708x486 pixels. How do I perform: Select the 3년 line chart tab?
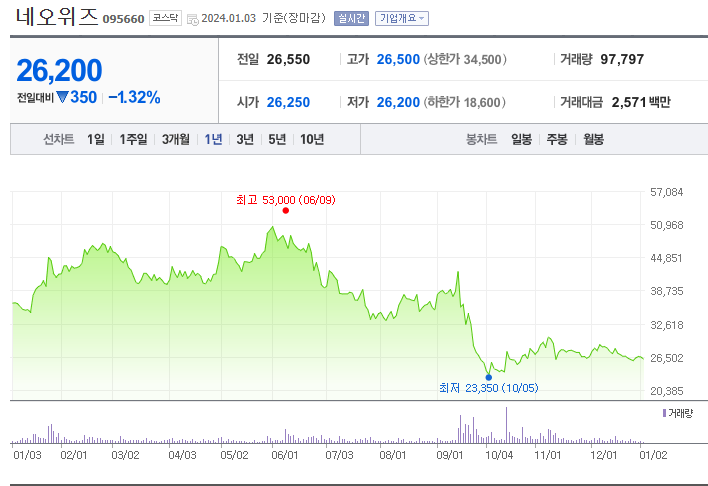point(245,139)
